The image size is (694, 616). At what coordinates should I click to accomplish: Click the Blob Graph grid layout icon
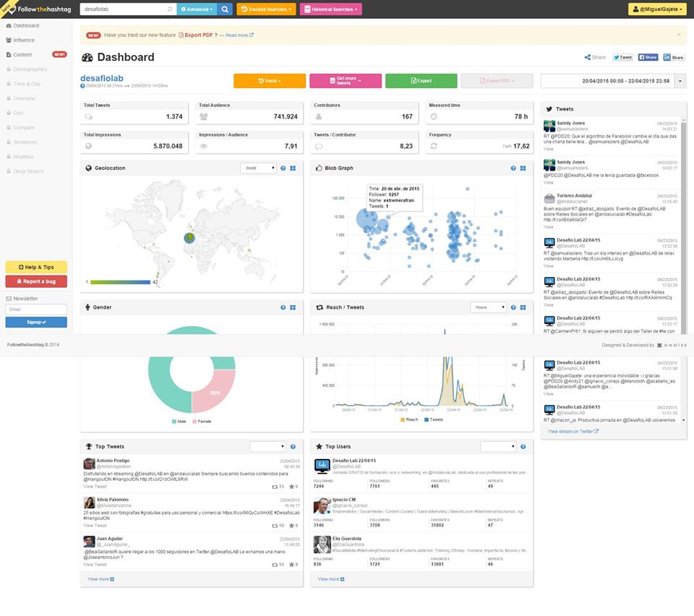tap(523, 168)
